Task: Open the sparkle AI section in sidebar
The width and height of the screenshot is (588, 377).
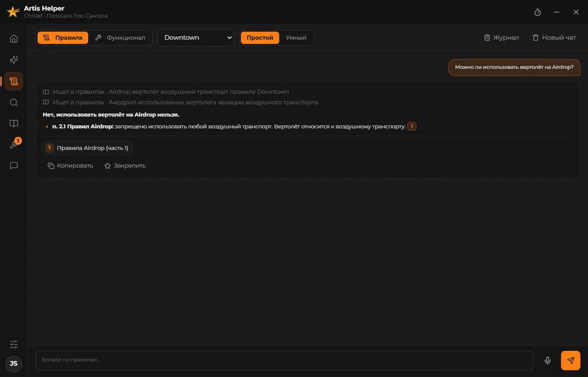Action: 14,60
